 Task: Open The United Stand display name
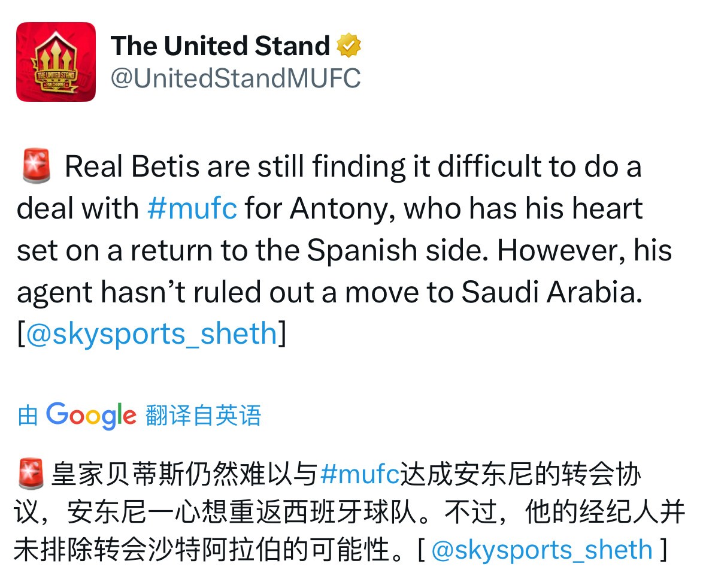[x=220, y=46]
